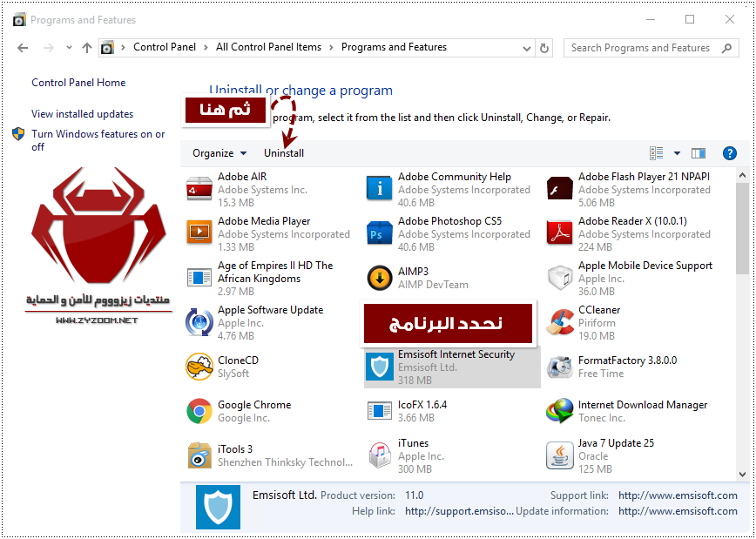Click the Uninstall toolbar button
The image size is (756, 539).
click(x=284, y=153)
